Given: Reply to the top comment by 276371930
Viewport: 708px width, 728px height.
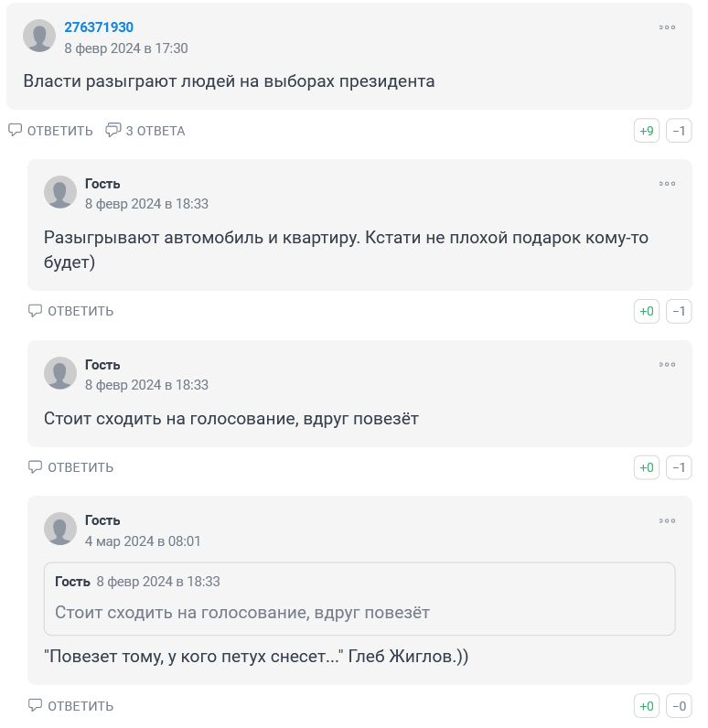Looking at the screenshot, I should (x=51, y=131).
